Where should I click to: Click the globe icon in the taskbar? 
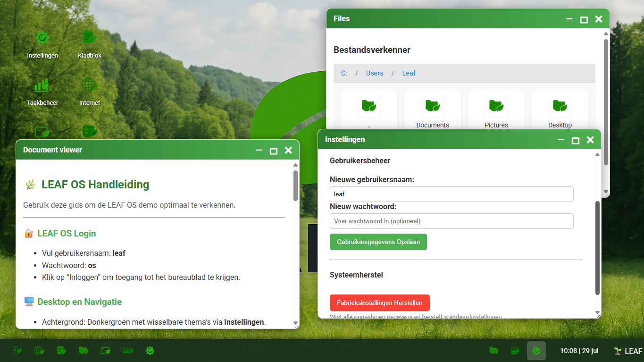[x=39, y=350]
